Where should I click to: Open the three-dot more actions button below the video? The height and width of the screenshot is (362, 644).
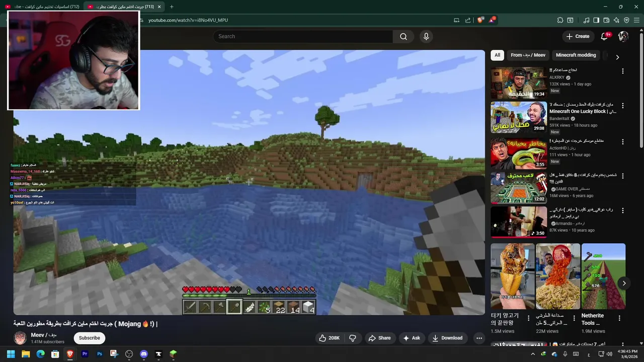[479, 338]
